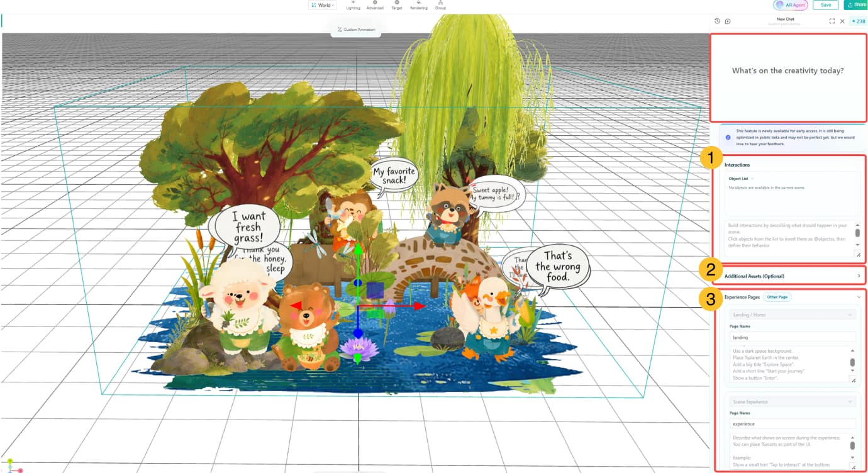Click "What's on the creativity today?" heading
The width and height of the screenshot is (868, 473).
tap(787, 71)
